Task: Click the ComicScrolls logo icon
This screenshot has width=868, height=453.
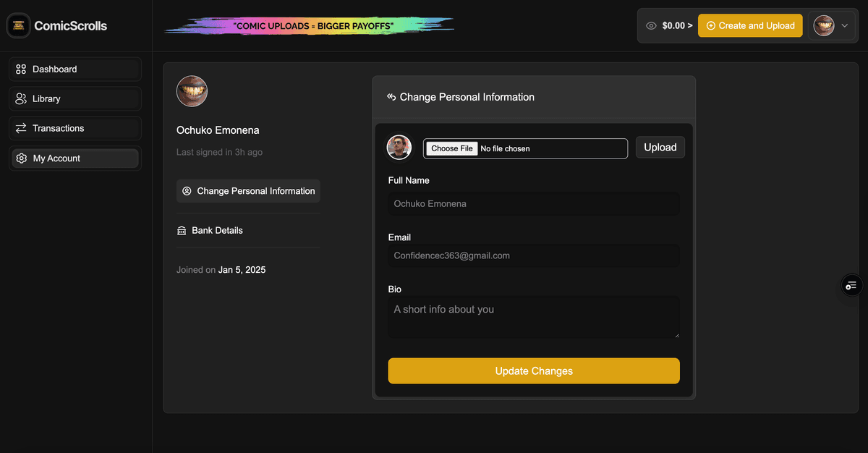Action: (17, 25)
